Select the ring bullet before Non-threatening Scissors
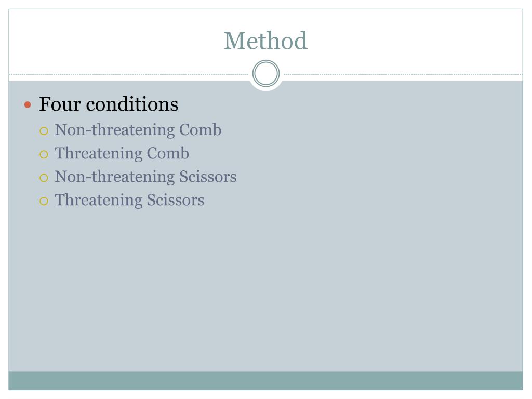The image size is (532, 399). (x=44, y=178)
